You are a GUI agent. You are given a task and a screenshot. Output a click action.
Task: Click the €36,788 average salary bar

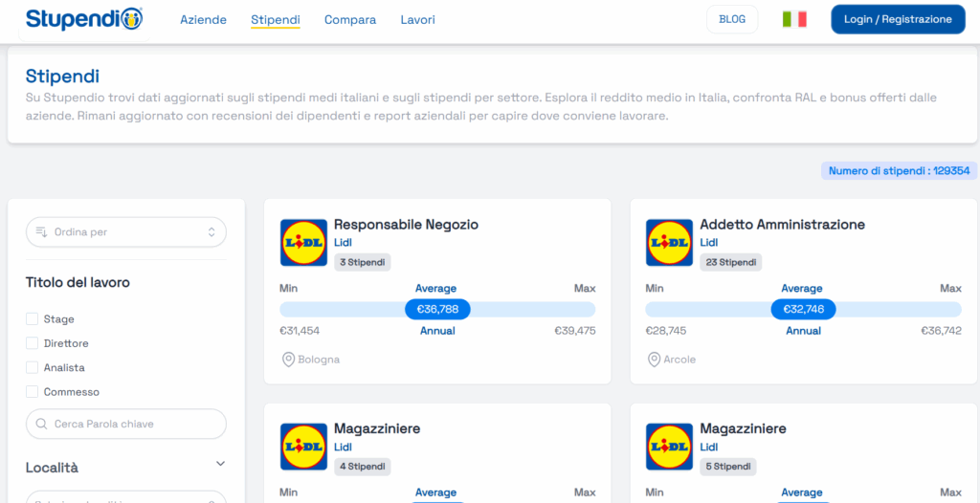pyautogui.click(x=437, y=309)
